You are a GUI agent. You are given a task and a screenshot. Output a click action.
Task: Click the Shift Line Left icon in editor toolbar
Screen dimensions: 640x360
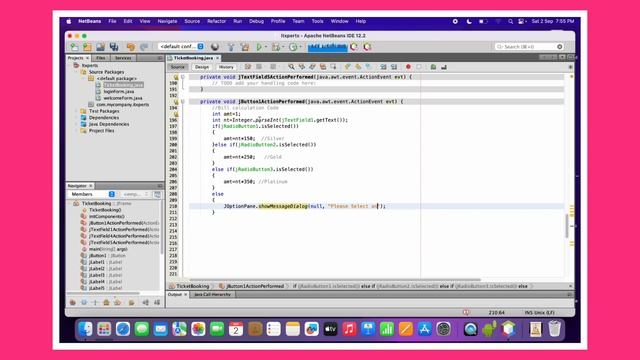383,67
